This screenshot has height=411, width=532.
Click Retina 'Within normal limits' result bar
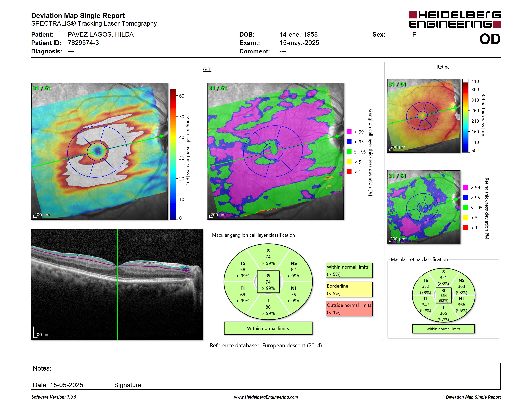coord(443,329)
